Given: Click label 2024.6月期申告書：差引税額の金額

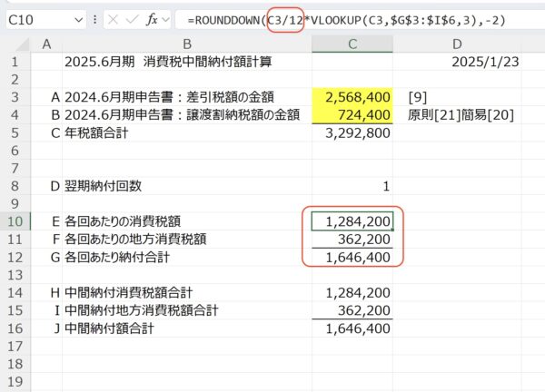Looking at the screenshot, I should coord(169,97).
